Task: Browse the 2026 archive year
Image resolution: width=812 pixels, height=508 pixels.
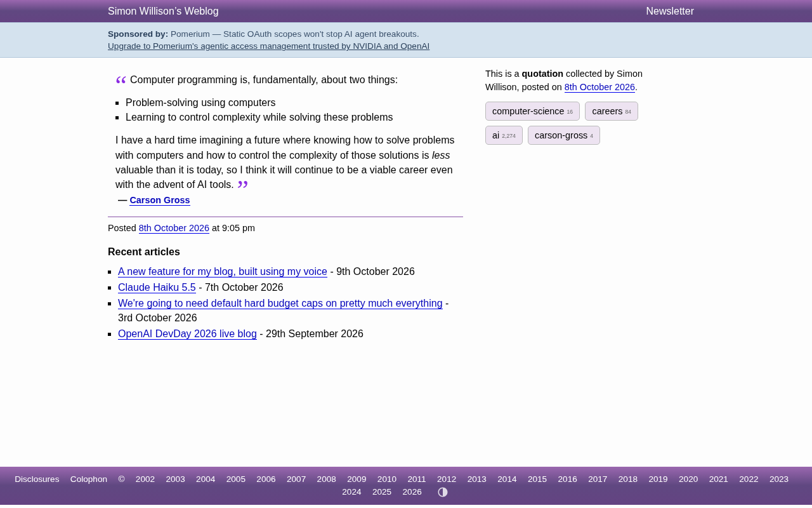Action: (412, 492)
